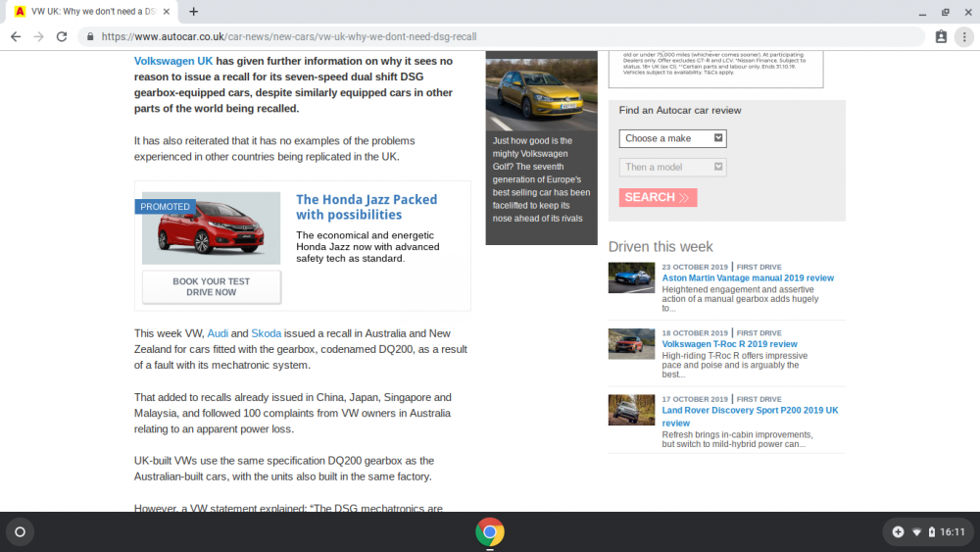Open a new tab with the plus button
The height and width of the screenshot is (552, 980).
click(194, 11)
